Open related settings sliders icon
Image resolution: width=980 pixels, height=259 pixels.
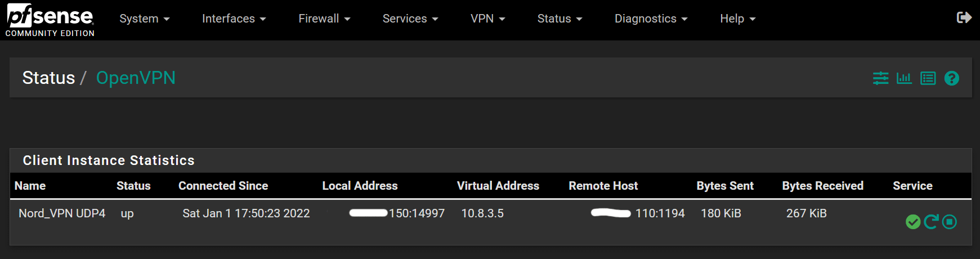point(880,78)
